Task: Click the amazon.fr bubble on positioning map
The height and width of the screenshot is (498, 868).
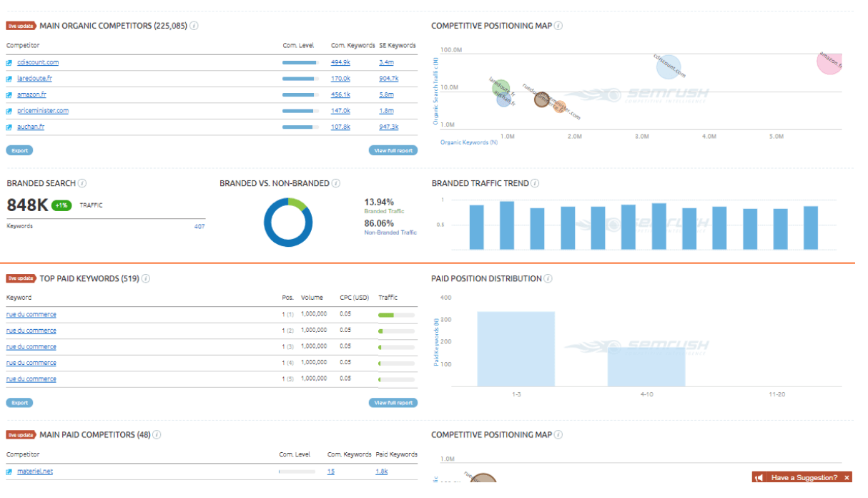Action: pyautogui.click(x=829, y=62)
